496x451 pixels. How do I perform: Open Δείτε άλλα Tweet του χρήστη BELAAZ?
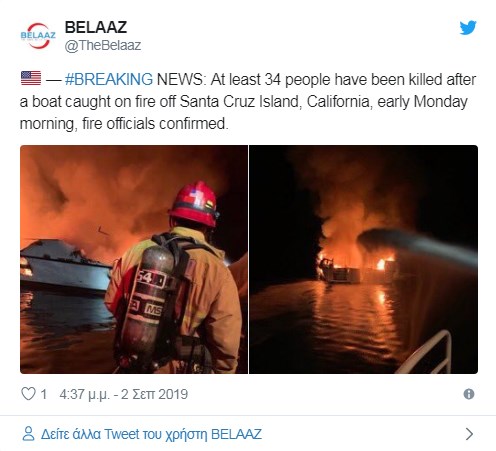tap(151, 434)
